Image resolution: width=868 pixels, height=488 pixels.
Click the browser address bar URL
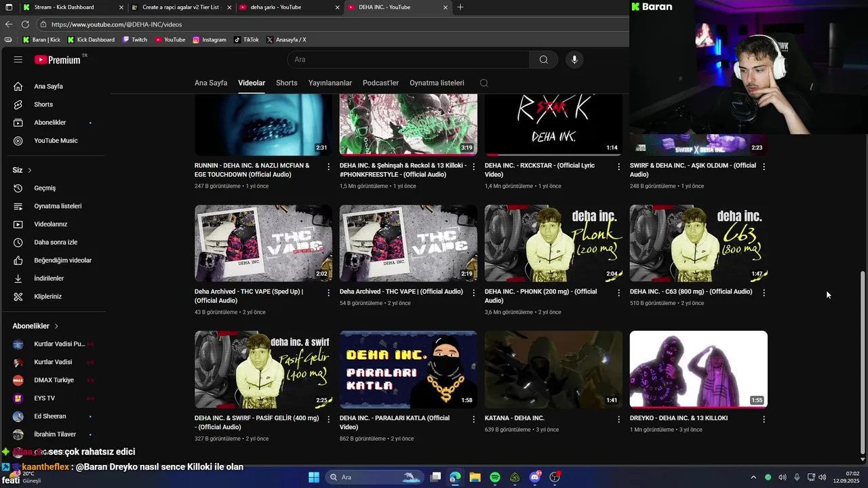(x=117, y=24)
